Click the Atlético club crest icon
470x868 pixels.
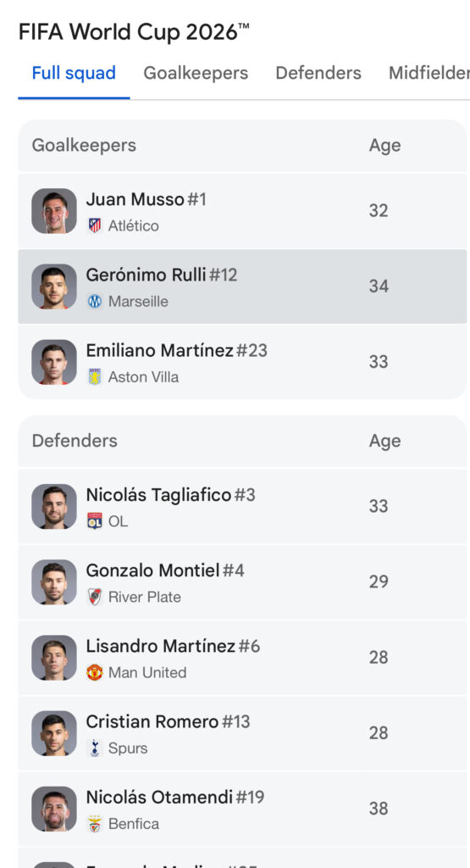click(95, 225)
